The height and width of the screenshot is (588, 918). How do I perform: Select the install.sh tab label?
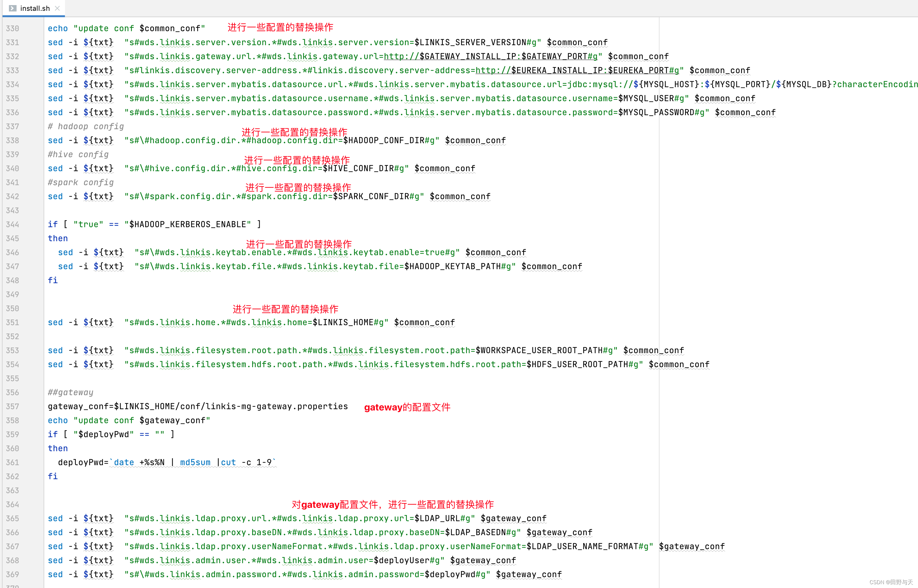(35, 8)
